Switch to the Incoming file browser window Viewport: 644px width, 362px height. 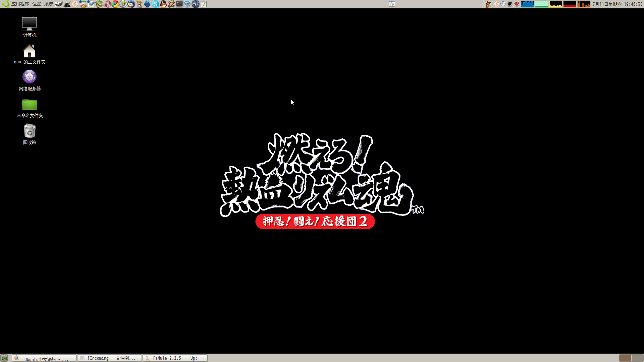coord(110,358)
